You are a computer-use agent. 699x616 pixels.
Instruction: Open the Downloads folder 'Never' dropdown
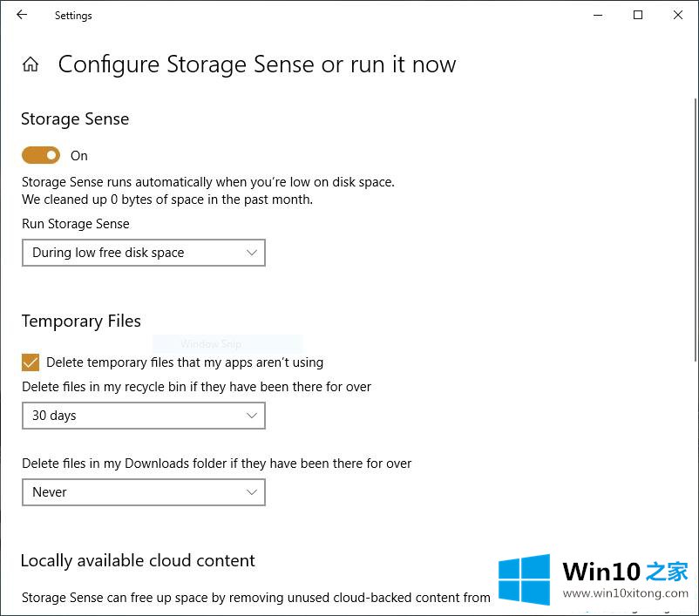pyautogui.click(x=144, y=492)
